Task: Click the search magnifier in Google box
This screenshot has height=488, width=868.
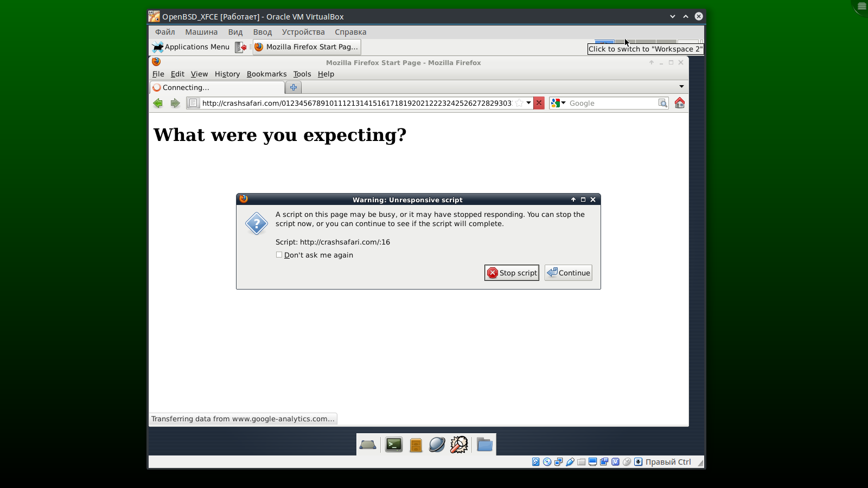Action: tap(663, 103)
